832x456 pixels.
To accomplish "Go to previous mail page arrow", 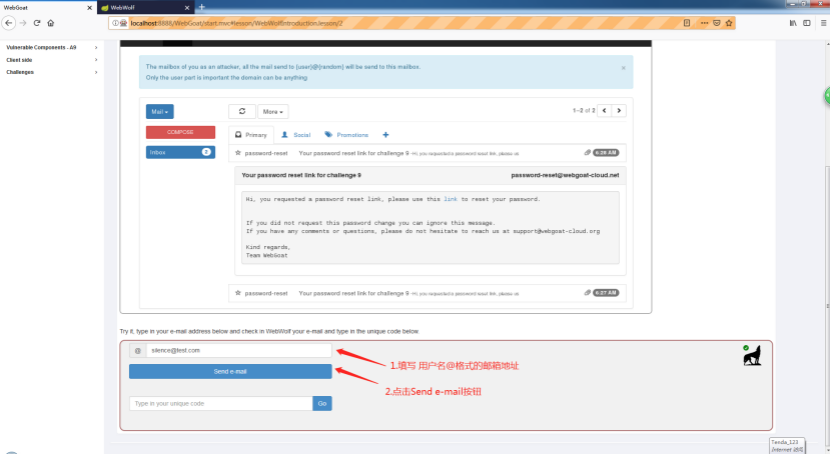I will click(604, 110).
